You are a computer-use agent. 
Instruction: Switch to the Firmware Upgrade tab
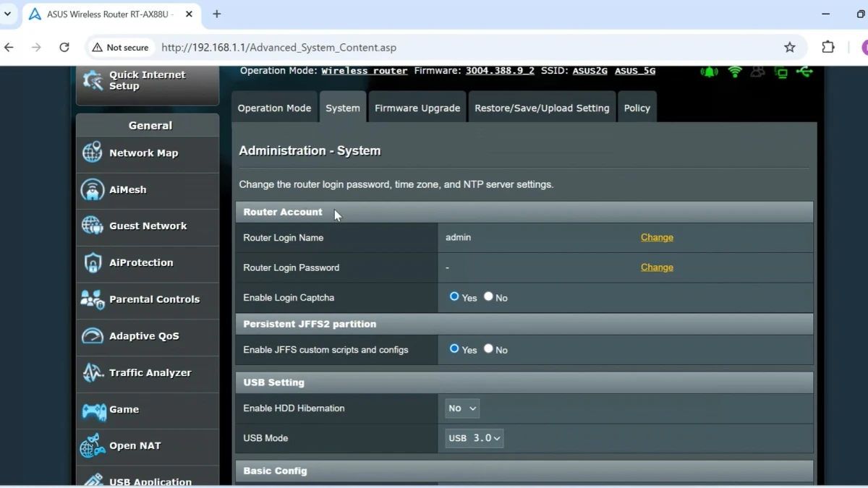(417, 108)
